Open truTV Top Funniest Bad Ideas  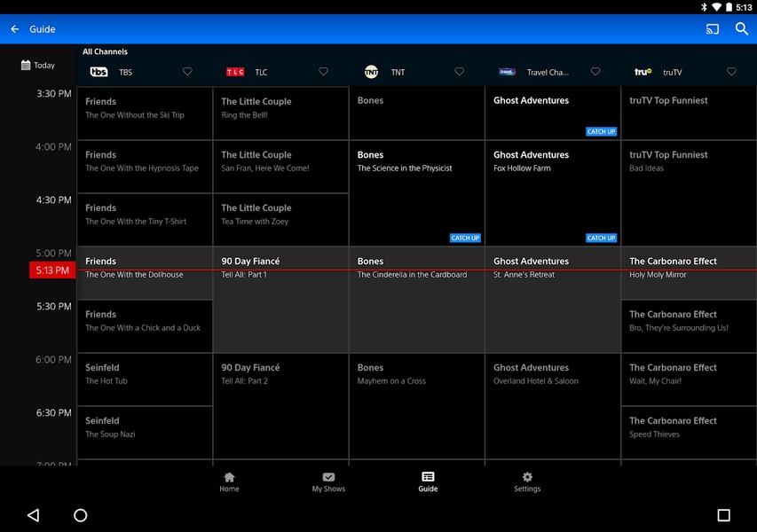click(x=689, y=193)
